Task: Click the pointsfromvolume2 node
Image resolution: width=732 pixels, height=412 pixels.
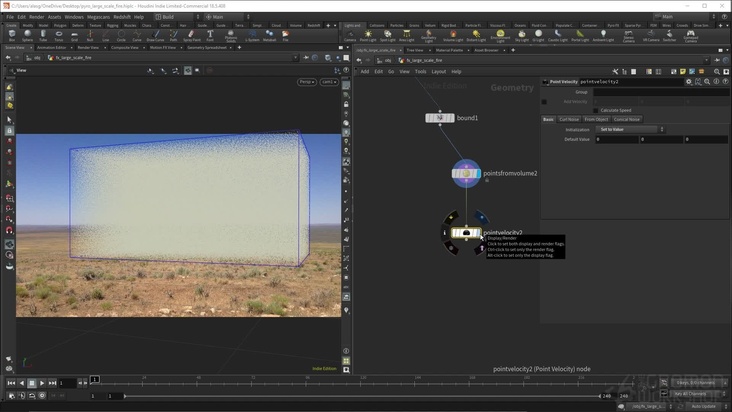Action: (466, 173)
